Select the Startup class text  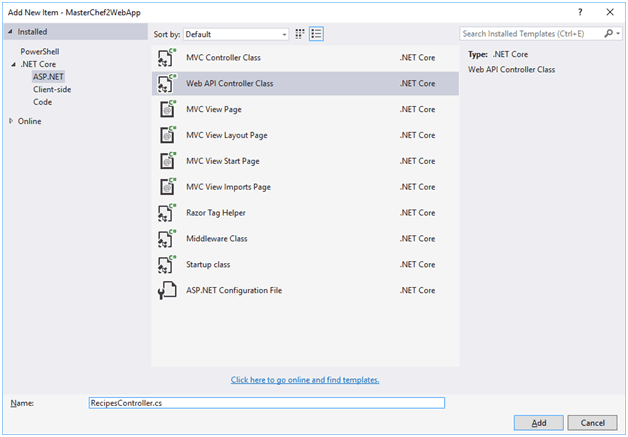click(208, 264)
